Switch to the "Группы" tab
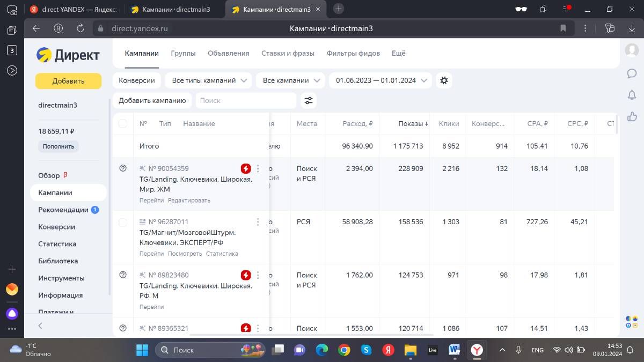This screenshot has width=644, height=362. click(183, 53)
